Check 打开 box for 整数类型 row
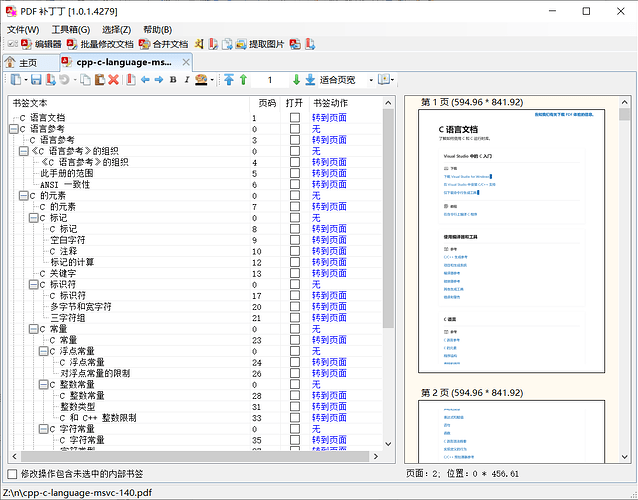This screenshot has height=500, width=638. pyautogui.click(x=295, y=406)
